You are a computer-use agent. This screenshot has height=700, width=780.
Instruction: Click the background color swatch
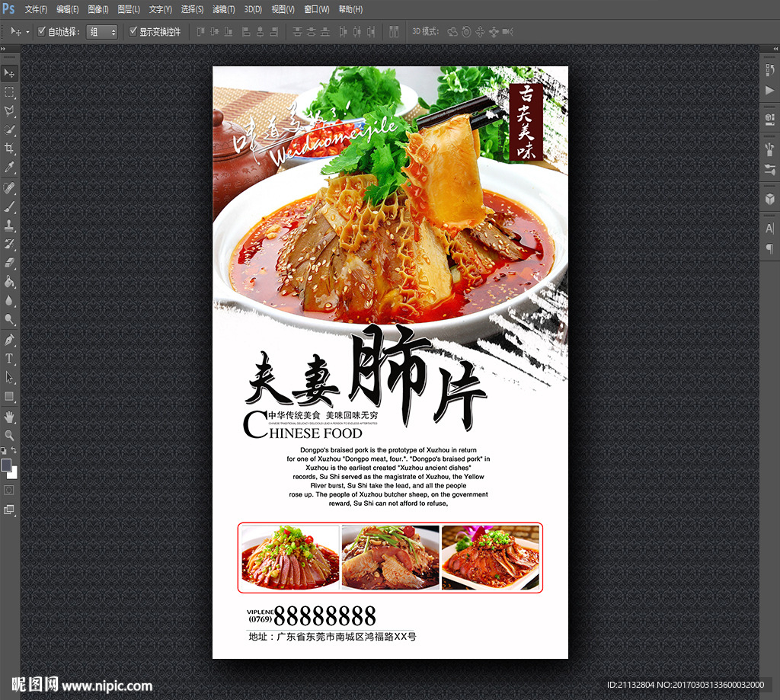(x=14, y=474)
